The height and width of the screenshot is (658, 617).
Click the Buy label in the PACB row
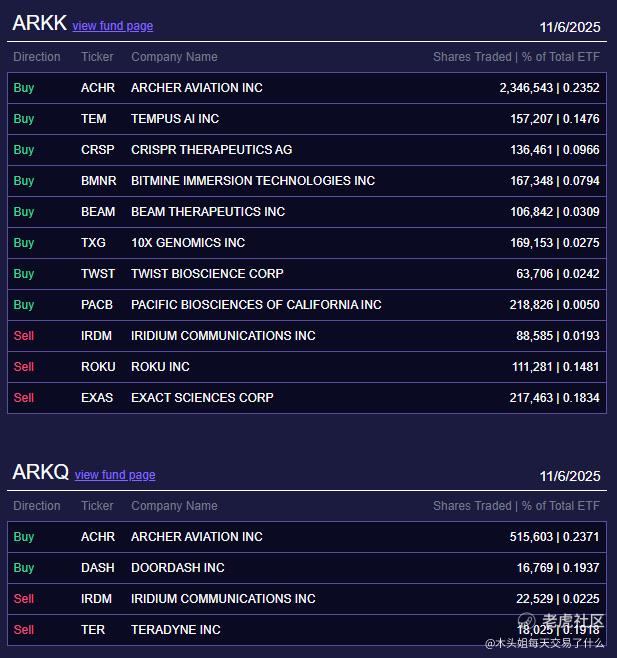coord(24,305)
